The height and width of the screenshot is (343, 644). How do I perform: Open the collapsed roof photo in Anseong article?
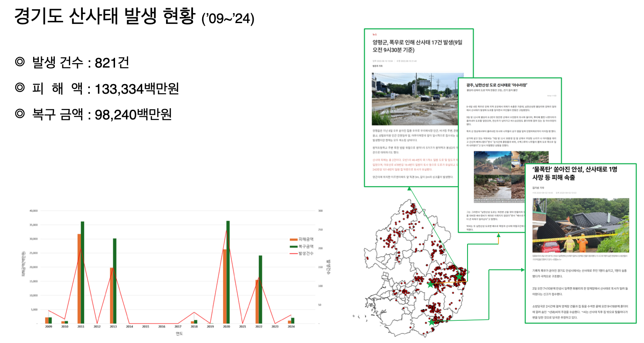pyautogui.click(x=581, y=225)
